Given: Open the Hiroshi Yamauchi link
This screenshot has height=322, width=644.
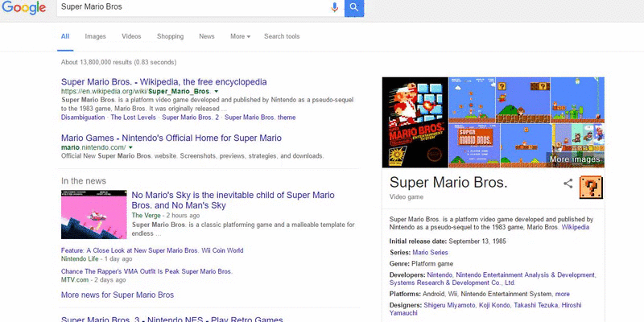Looking at the screenshot, I should (x=485, y=309).
